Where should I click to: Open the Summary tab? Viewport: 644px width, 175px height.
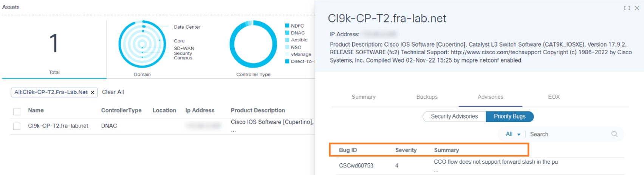click(364, 97)
